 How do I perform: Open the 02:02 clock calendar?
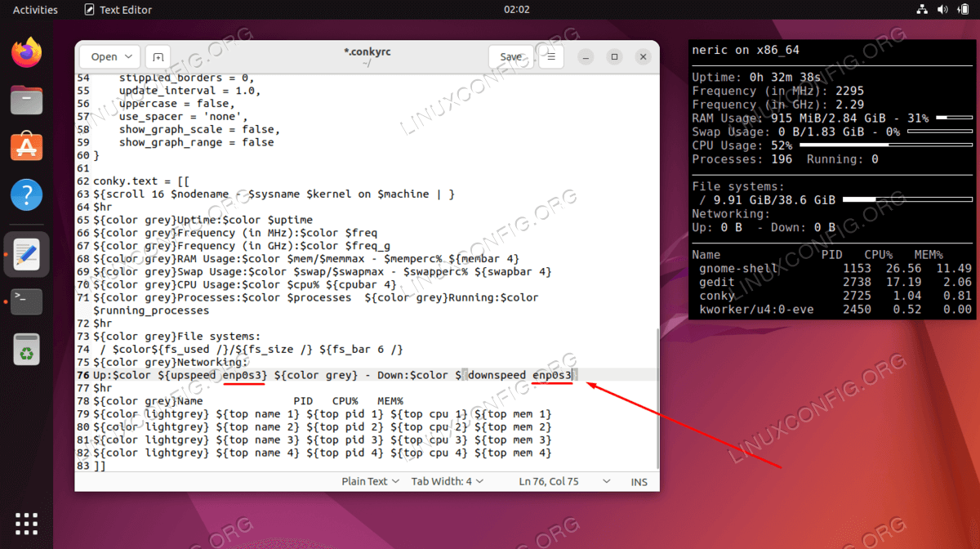(517, 10)
